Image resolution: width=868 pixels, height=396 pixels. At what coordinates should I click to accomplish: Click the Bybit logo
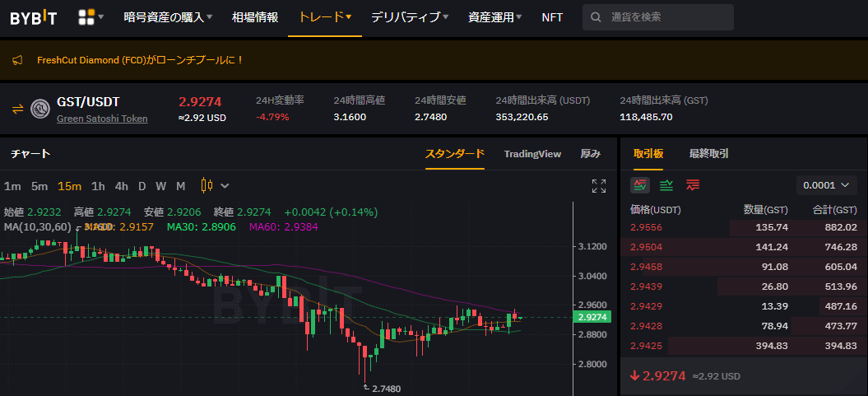pyautogui.click(x=33, y=18)
